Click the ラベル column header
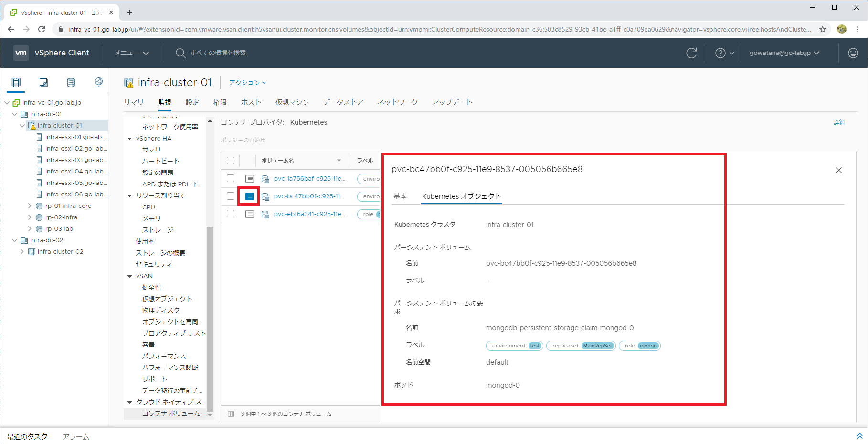Image resolution: width=868 pixels, height=444 pixels. point(365,161)
